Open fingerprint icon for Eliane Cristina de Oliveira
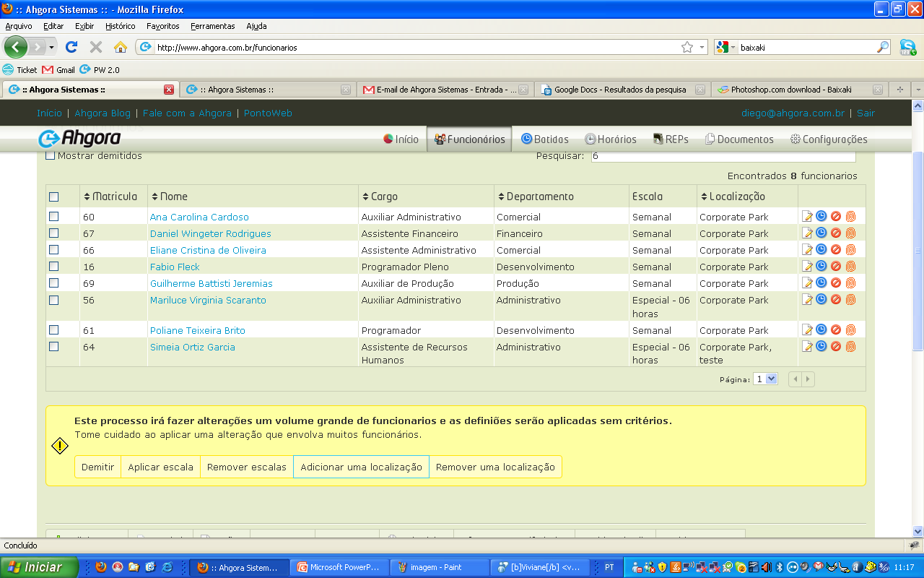Viewport: 924px width, 578px height. coord(850,249)
